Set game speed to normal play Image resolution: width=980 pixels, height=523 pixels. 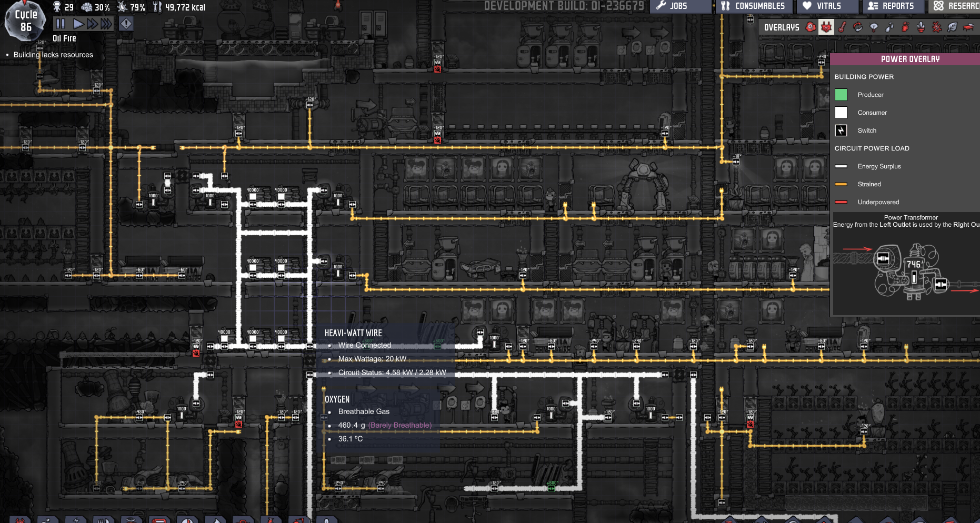78,24
